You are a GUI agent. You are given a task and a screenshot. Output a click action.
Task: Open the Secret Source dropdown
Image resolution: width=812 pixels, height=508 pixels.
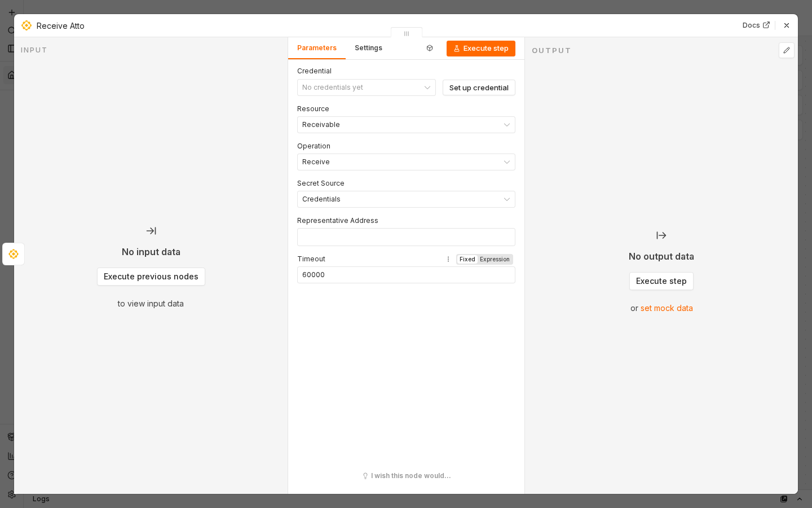click(406, 199)
